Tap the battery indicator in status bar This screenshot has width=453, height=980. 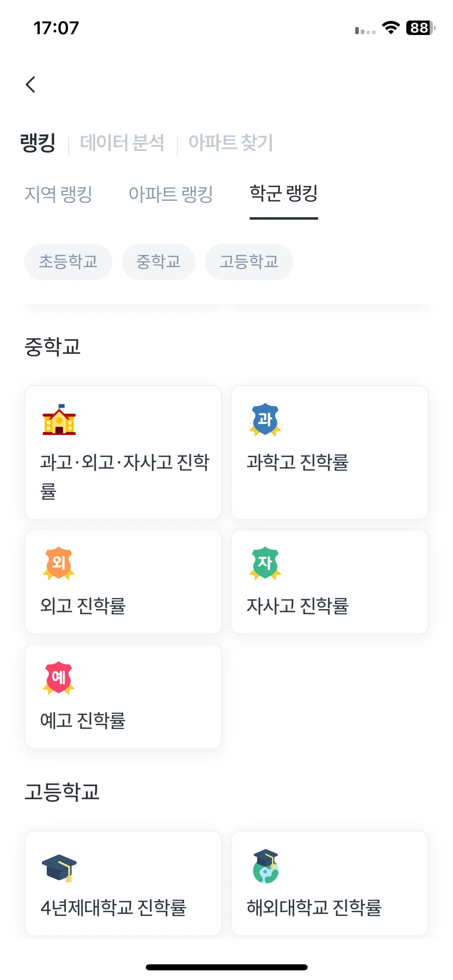[x=420, y=28]
